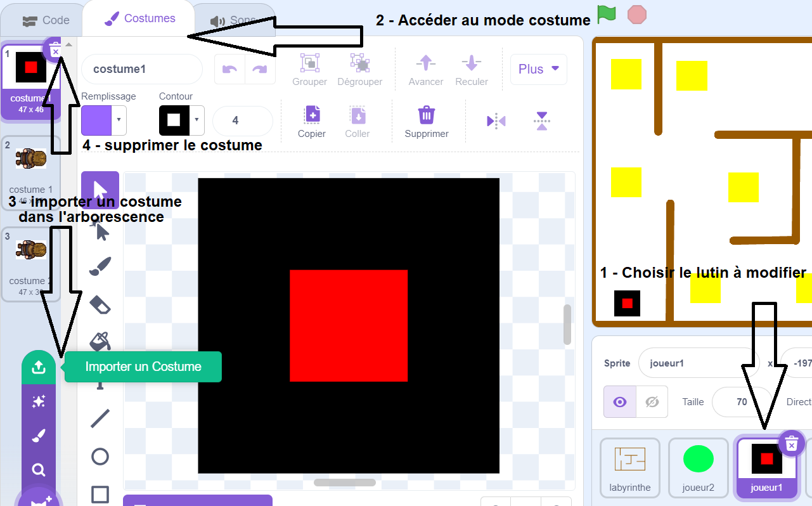
Task: Switch to the Code tab
Action: coord(46,20)
